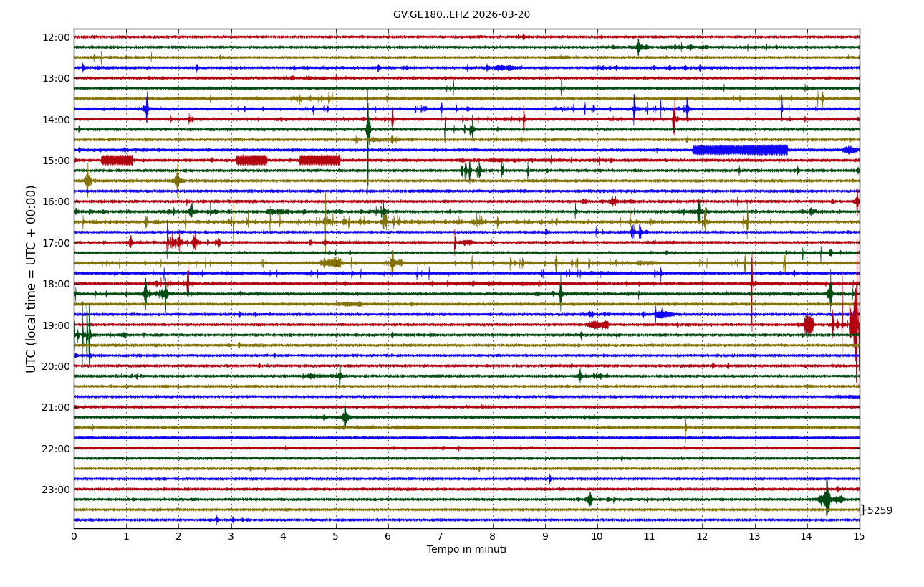Click the 'Tempo in minuti' x-axis label
The image size is (924, 587).
466,550
